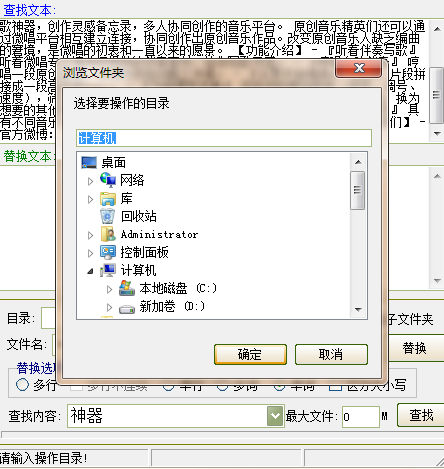Toggle the 区分大小写 checkbox
This screenshot has width=444, height=469.
[x=335, y=387]
